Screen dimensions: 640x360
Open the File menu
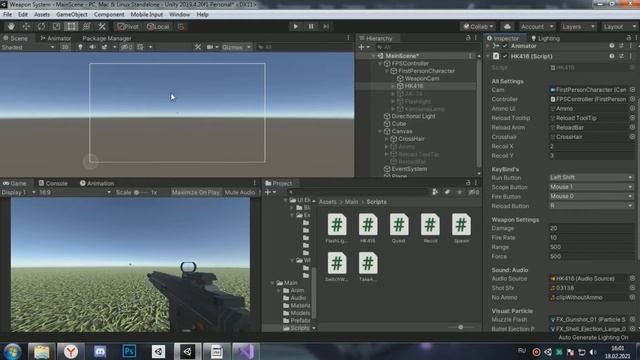[7, 14]
